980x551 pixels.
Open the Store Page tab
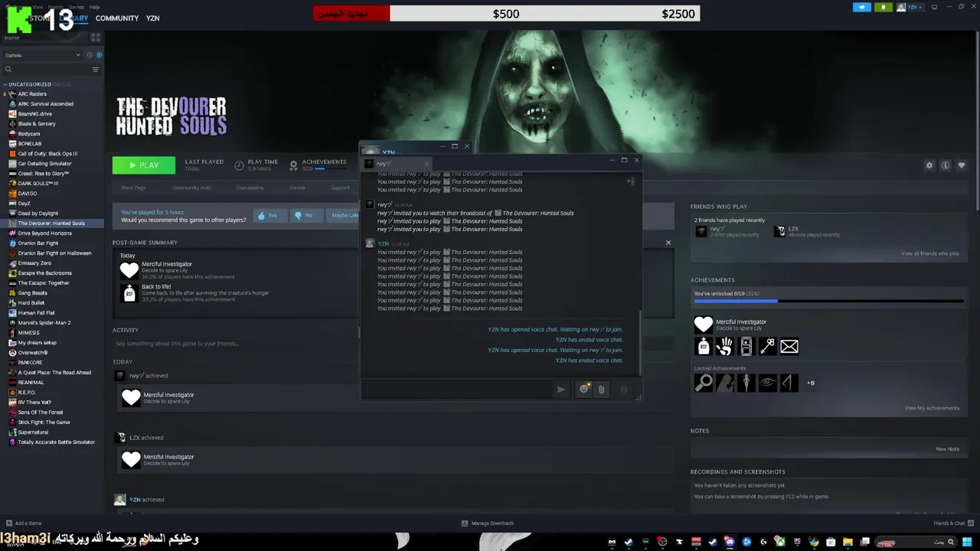coord(133,188)
